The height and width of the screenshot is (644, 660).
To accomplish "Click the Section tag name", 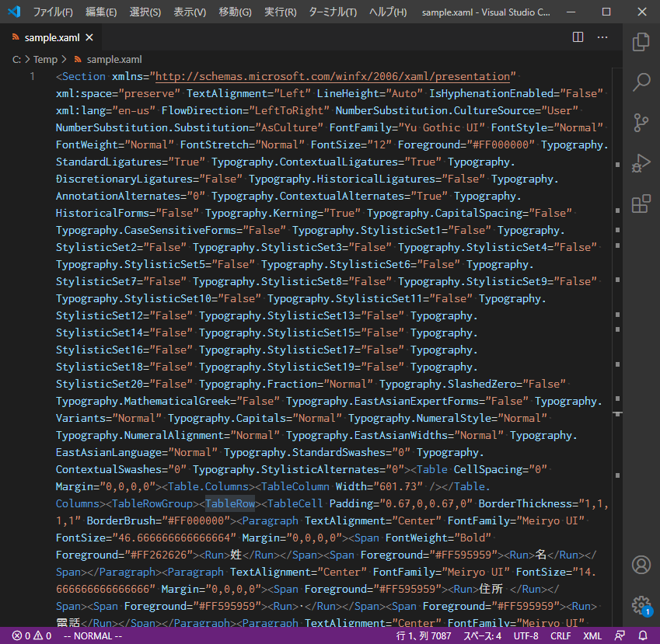I will click(x=84, y=77).
